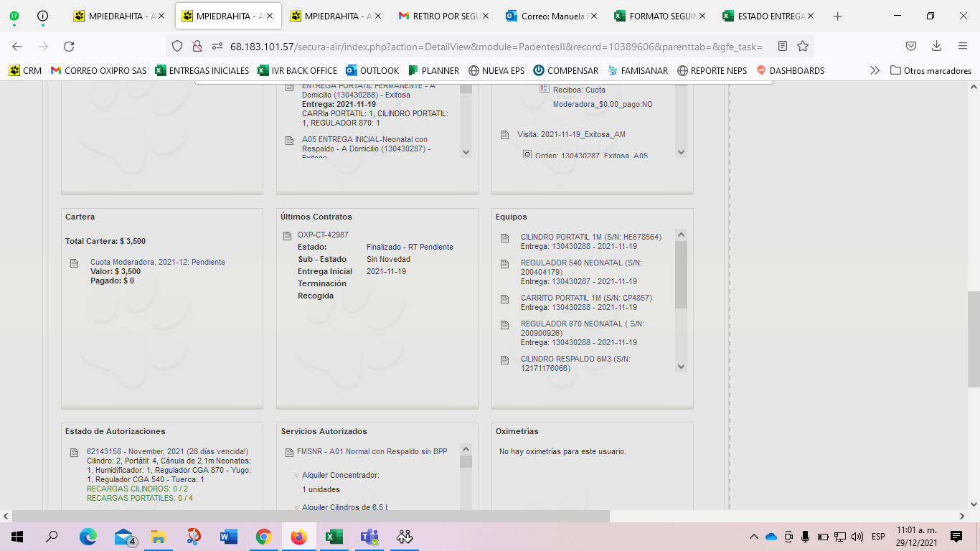The image size is (980, 551).
Task: Open the Otros marcadores folder
Action: pyautogui.click(x=930, y=70)
